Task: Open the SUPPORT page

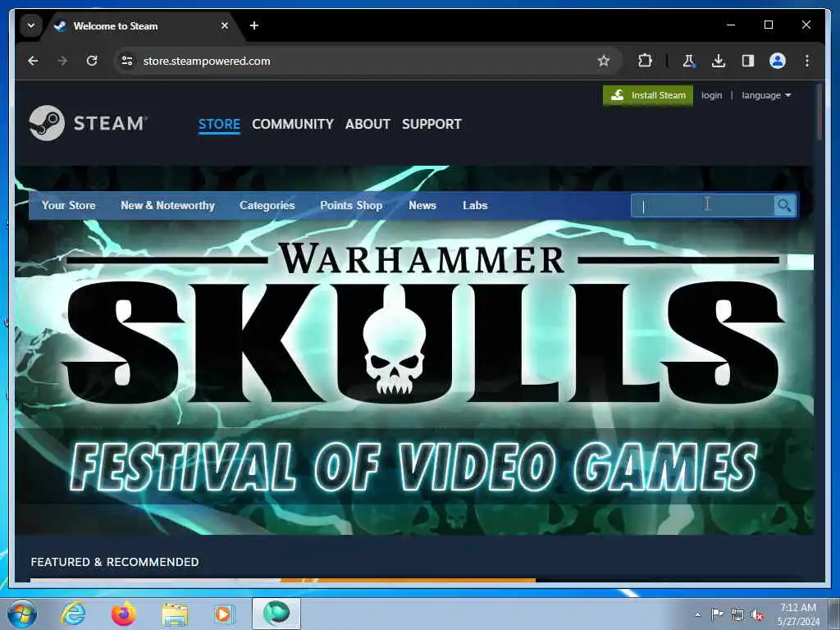Action: [x=431, y=125]
